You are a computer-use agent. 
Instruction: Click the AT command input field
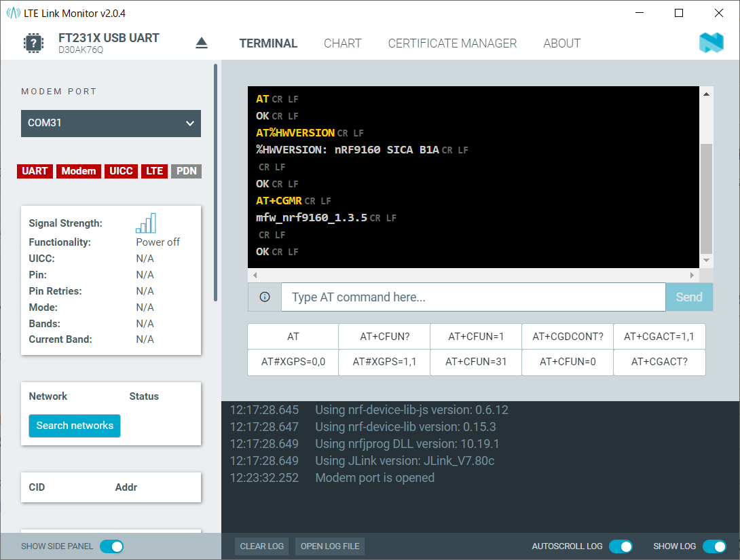point(473,297)
